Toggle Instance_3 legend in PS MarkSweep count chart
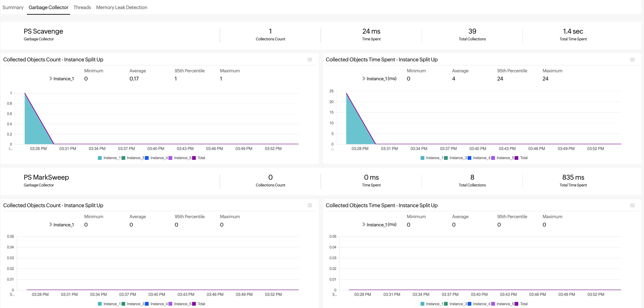This screenshot has height=308, width=644. 135,304
